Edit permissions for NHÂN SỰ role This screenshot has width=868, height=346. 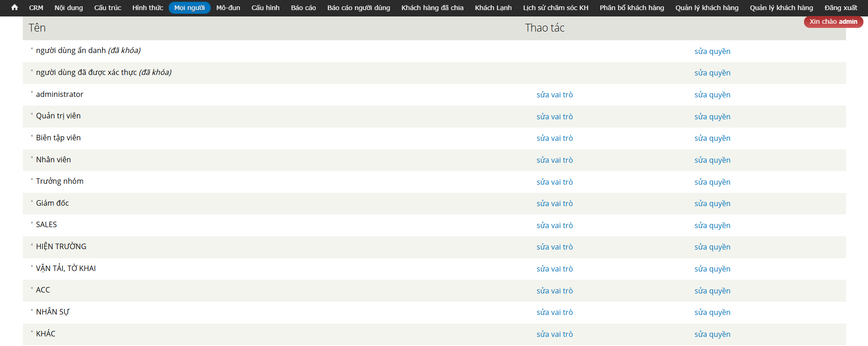(x=712, y=312)
